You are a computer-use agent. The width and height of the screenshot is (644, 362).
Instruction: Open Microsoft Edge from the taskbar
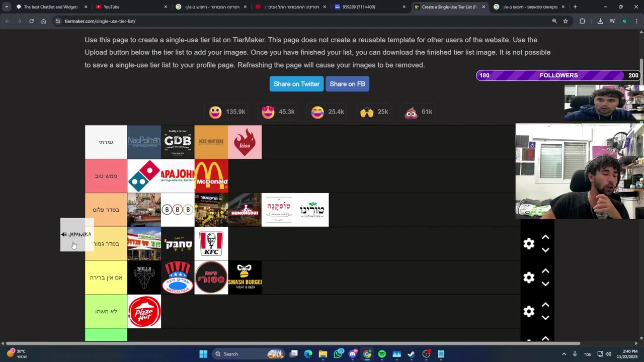tap(308, 354)
